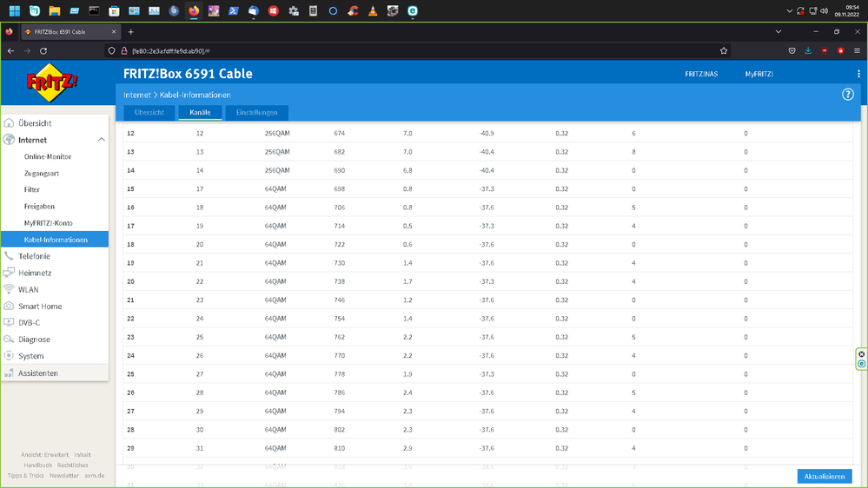Screen dimensions: 868x488
Task: List all tabs via the dropdown arrow
Action: (x=779, y=32)
